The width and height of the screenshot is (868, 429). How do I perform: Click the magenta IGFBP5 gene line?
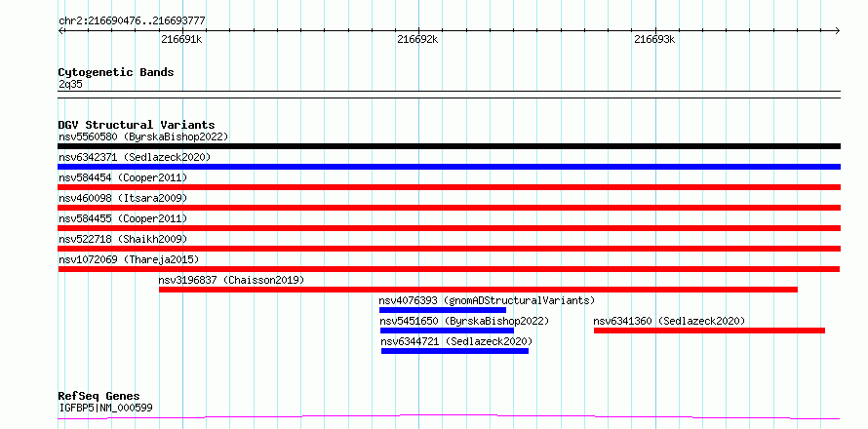pos(449,416)
